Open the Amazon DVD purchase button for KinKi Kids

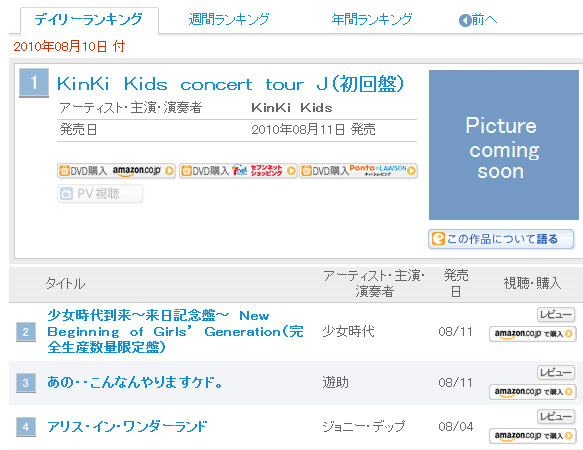point(116,171)
